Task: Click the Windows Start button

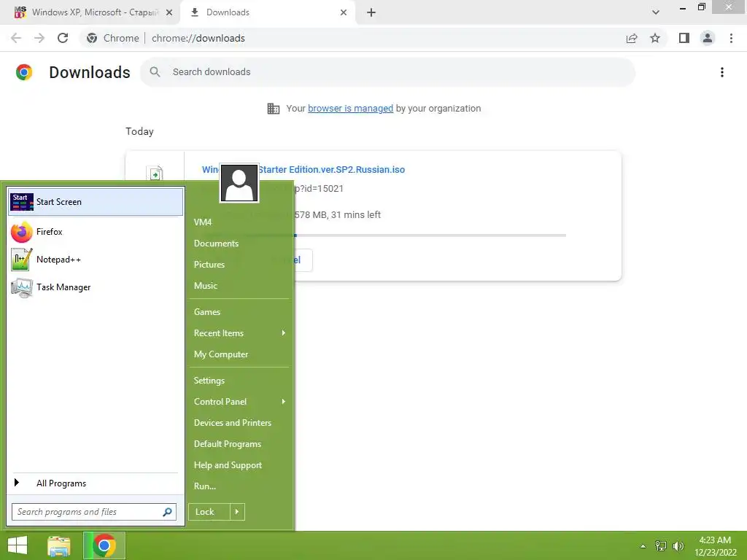Action: point(18,545)
